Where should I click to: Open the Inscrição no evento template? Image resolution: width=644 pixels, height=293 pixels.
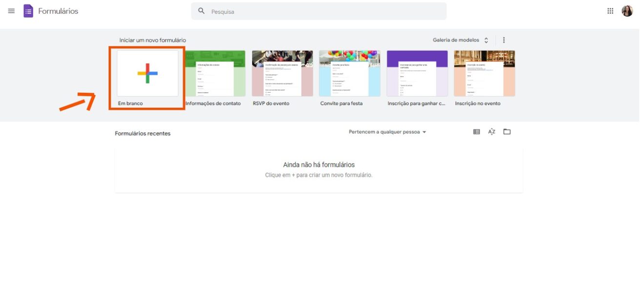[x=484, y=73]
